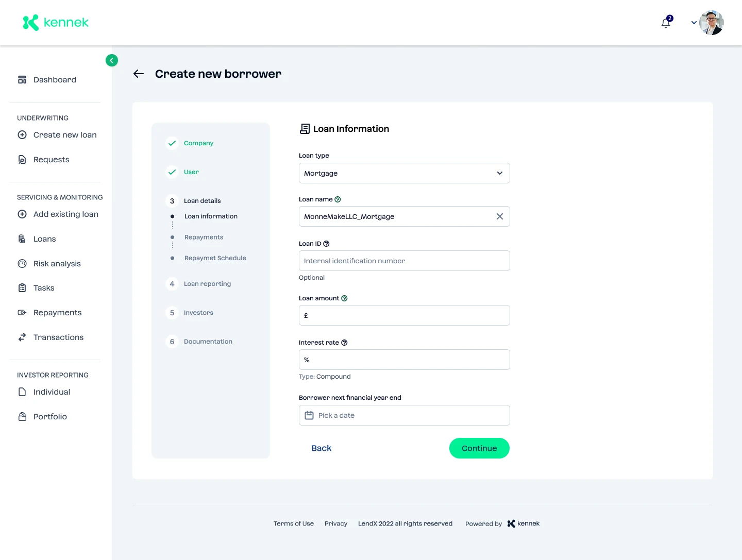Open the Loan type dropdown
Viewport: 742px width, 560px height.
[x=404, y=173]
